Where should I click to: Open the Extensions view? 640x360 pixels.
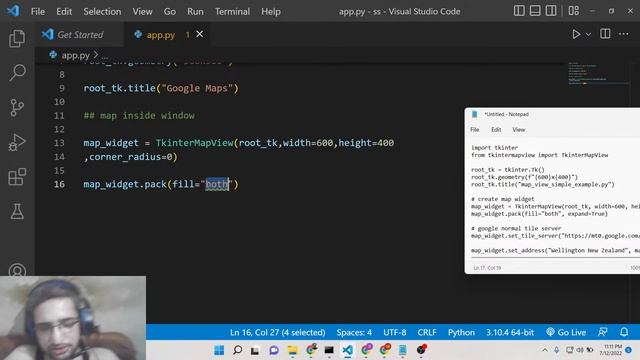click(x=17, y=177)
